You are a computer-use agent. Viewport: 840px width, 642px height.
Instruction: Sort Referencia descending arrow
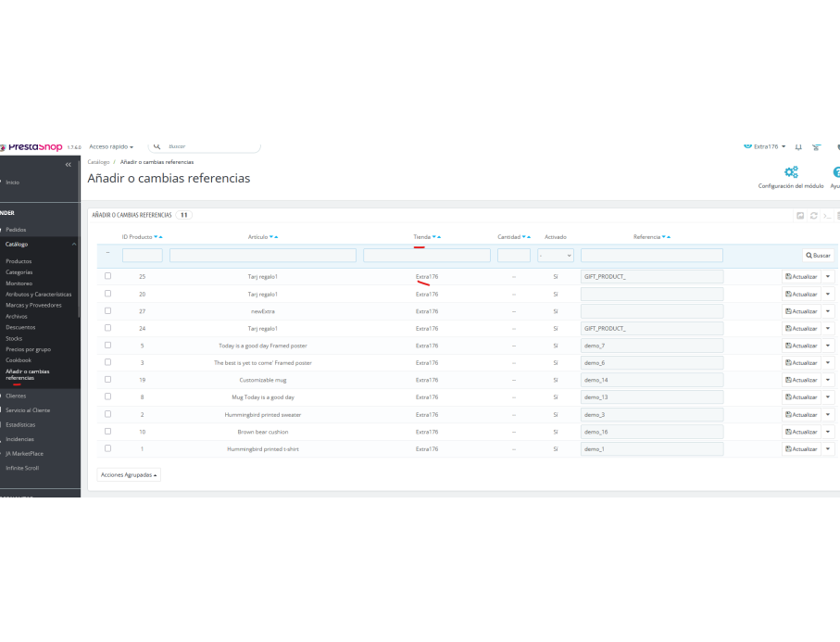664,237
